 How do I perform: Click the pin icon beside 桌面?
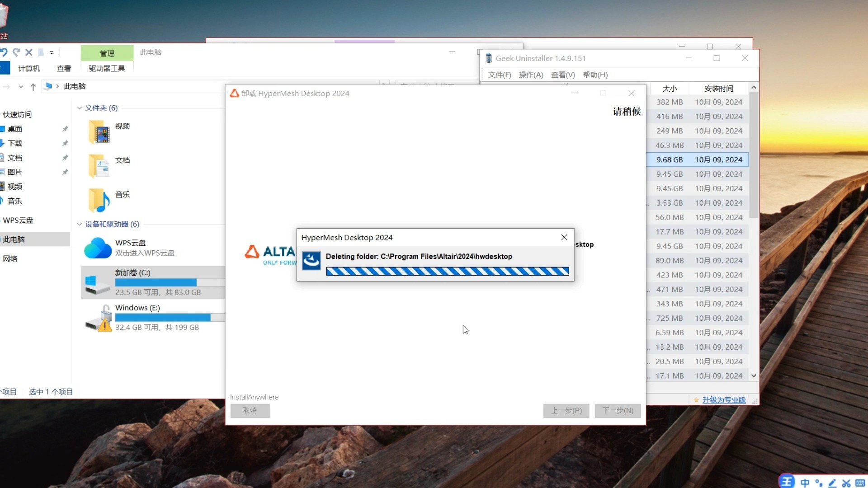click(65, 129)
